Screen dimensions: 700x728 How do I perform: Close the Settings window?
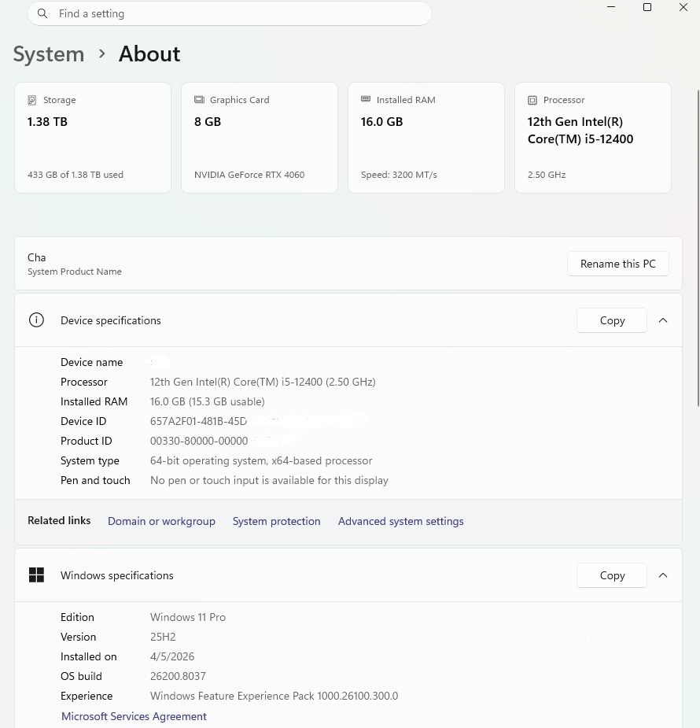pos(683,7)
